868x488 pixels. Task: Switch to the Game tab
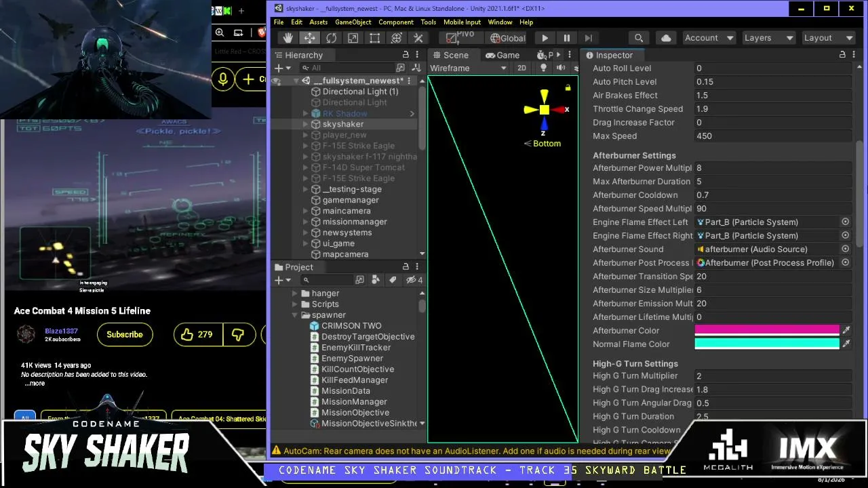502,55
